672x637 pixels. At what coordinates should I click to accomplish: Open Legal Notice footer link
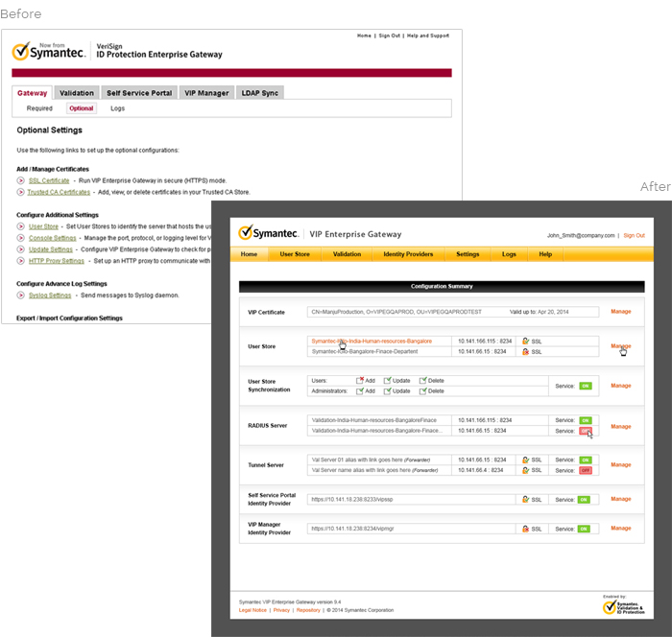pyautogui.click(x=252, y=610)
